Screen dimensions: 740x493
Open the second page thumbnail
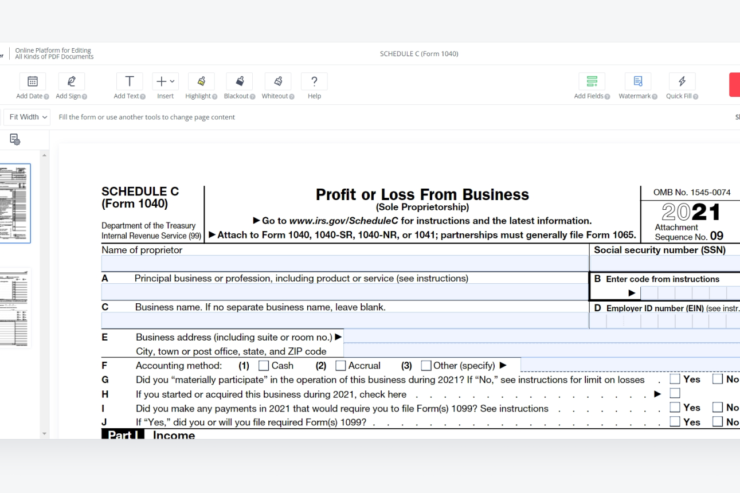coord(15,308)
